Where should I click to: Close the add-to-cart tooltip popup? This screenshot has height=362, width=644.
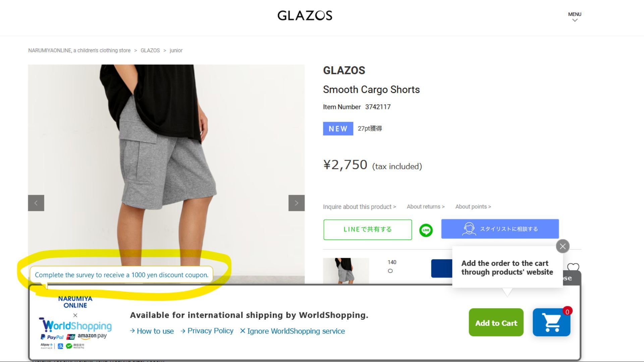[562, 246]
